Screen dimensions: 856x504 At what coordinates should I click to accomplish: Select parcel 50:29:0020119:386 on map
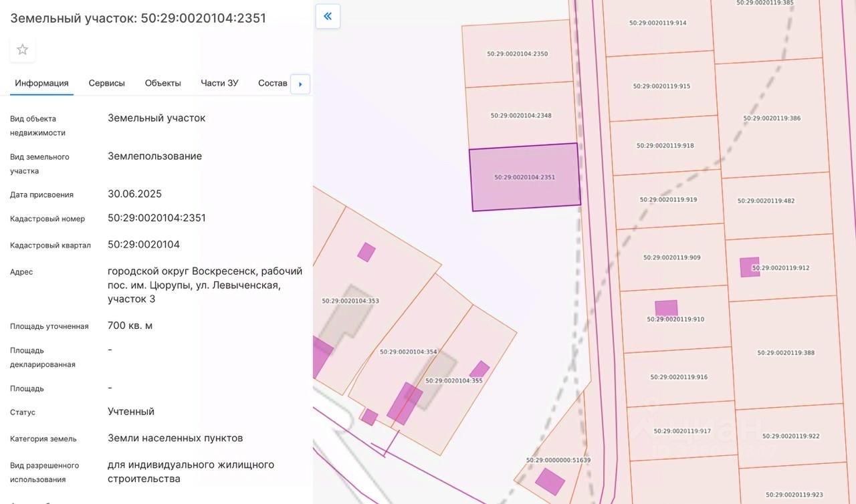pos(772,118)
